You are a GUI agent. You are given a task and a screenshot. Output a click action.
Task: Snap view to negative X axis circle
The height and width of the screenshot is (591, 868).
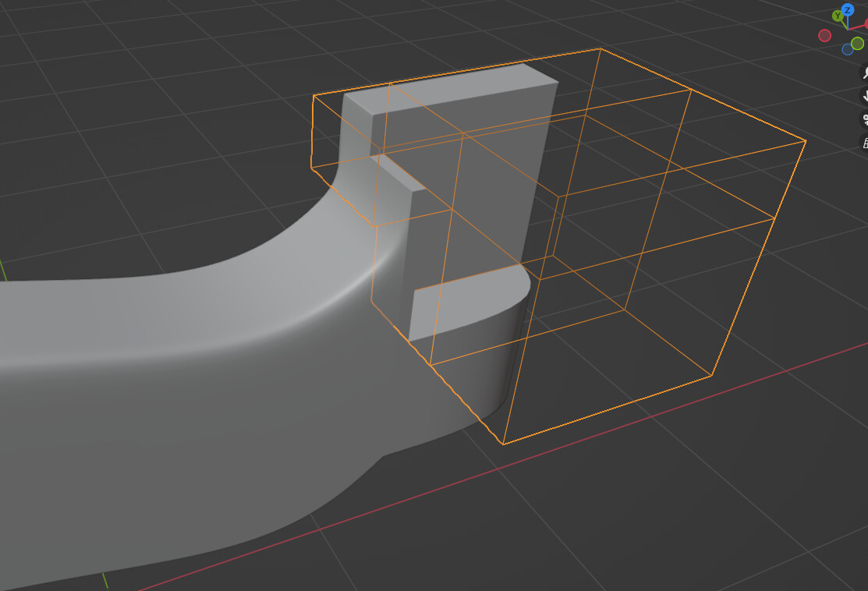coord(824,35)
